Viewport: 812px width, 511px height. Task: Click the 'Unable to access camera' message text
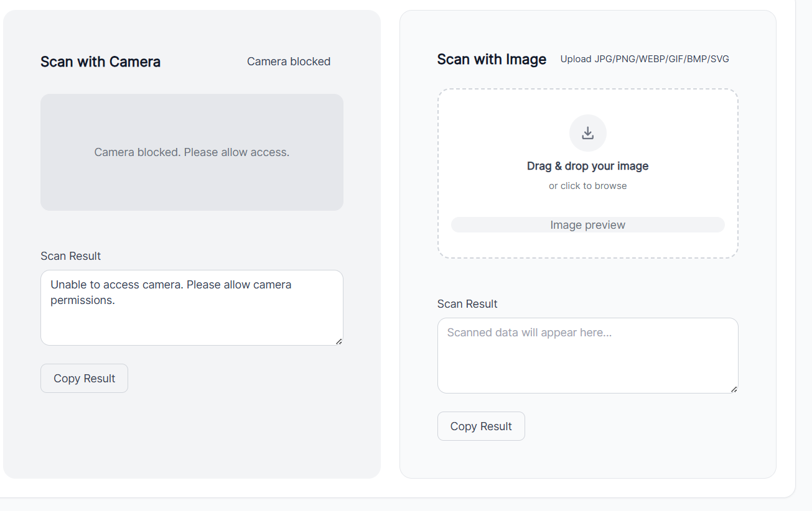click(x=170, y=284)
